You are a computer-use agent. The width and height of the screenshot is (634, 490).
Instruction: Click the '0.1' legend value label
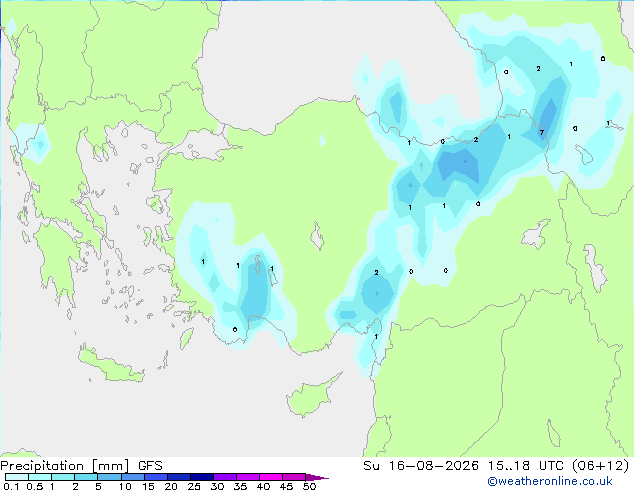[x=11, y=486]
